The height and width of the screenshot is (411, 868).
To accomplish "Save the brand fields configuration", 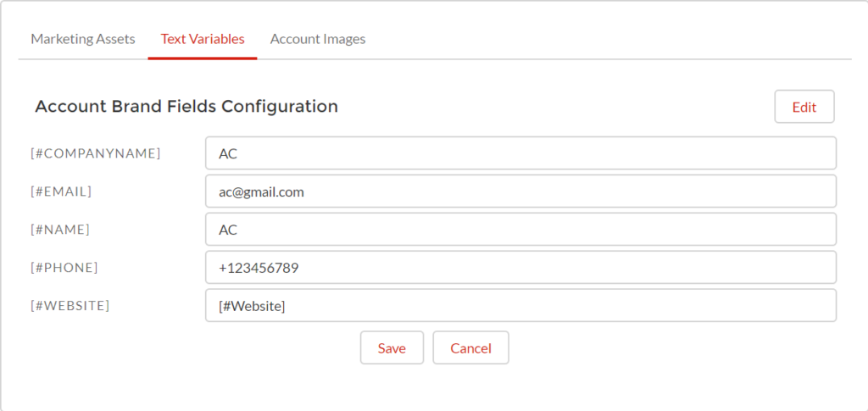I will (392, 348).
